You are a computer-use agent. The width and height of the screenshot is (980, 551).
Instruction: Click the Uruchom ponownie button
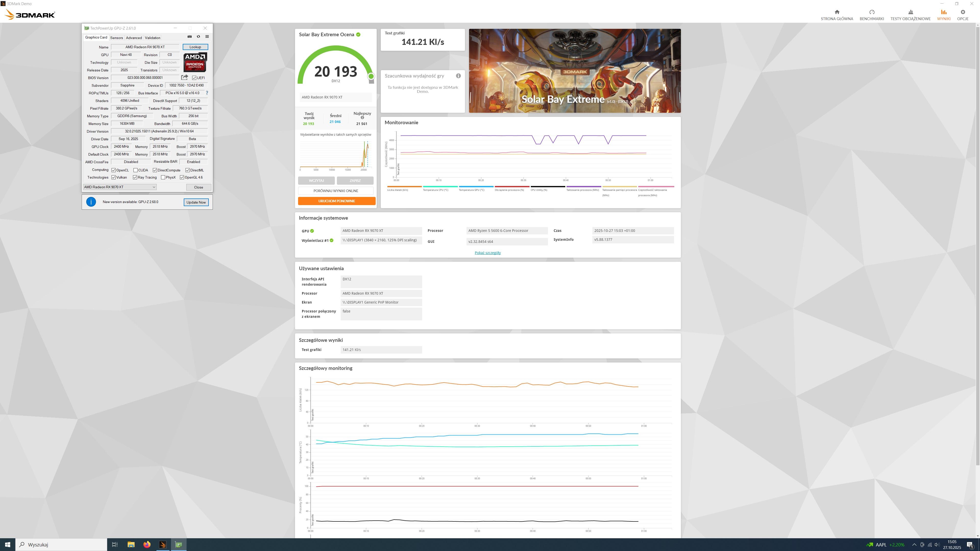336,201
